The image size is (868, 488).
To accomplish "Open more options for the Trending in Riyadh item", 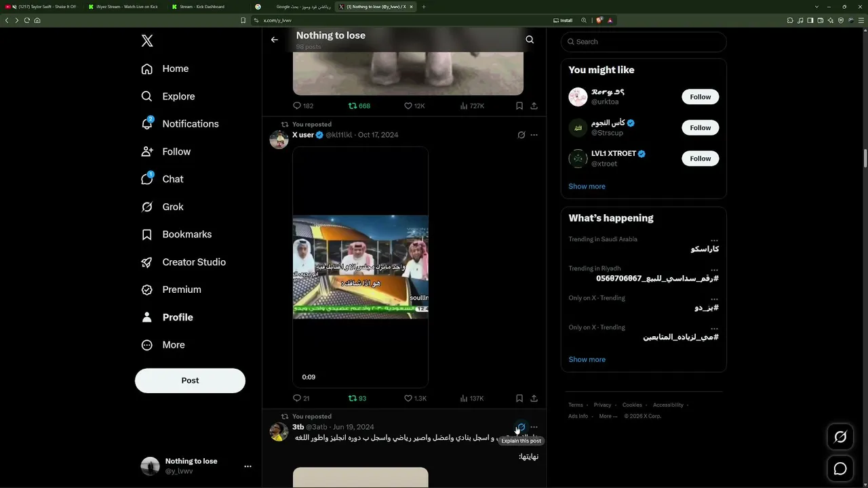I will point(714,269).
